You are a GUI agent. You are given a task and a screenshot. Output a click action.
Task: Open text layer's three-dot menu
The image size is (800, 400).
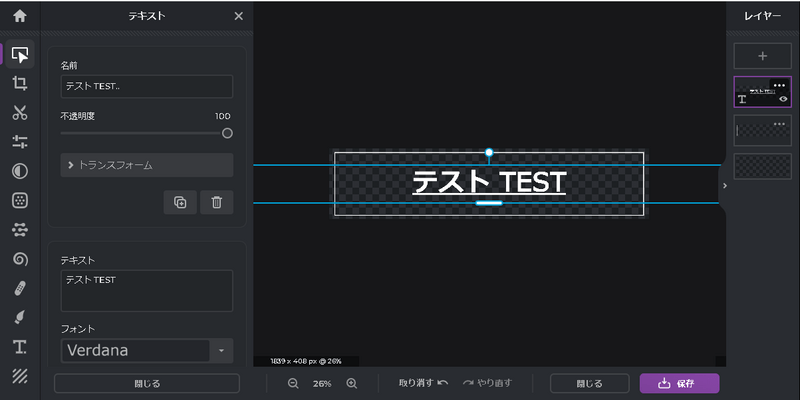pyautogui.click(x=779, y=85)
